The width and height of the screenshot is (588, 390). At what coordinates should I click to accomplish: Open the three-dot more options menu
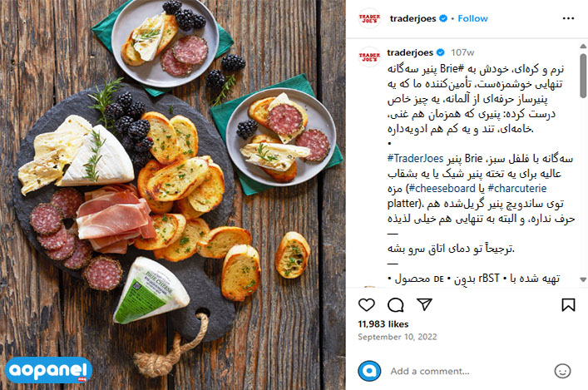point(568,18)
